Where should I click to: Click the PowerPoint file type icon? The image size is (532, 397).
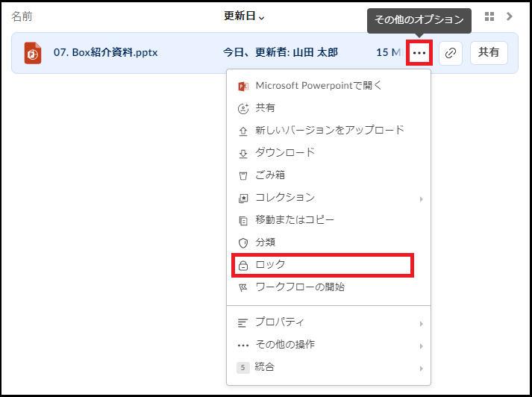[33, 53]
